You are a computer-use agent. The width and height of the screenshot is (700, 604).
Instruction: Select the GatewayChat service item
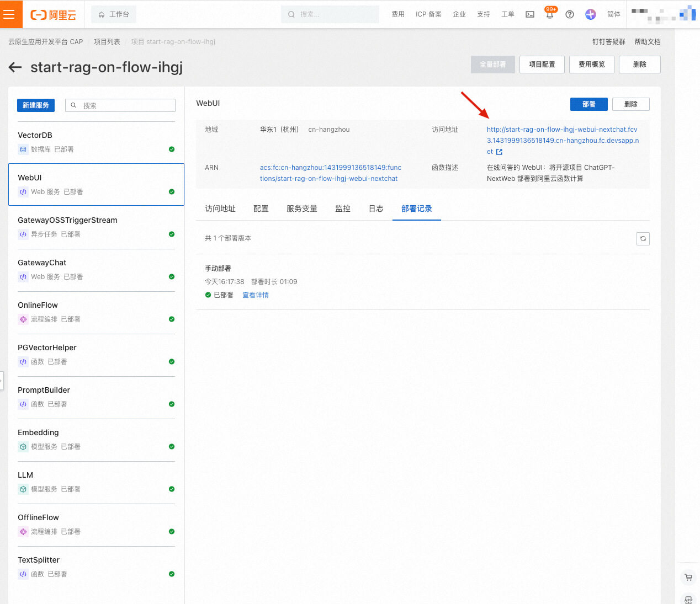click(x=96, y=270)
